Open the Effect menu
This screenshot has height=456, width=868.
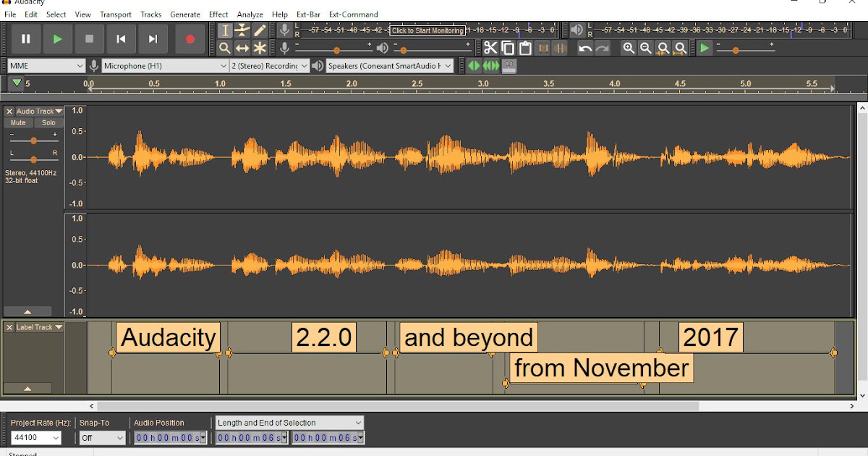(218, 14)
